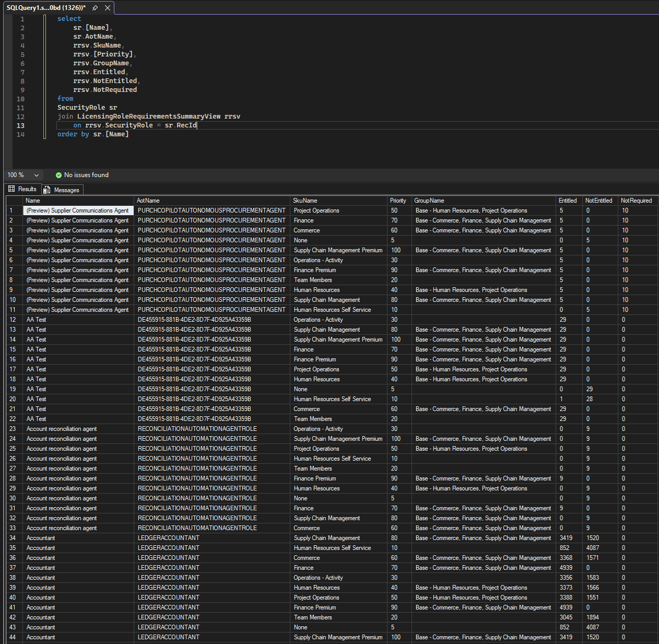659x644 pixels.
Task: Click line number 10 in editor gutter
Action: (x=21, y=99)
